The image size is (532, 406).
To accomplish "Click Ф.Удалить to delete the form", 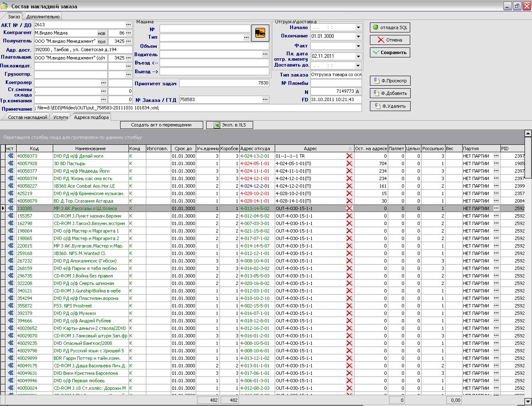I will tap(390, 106).
